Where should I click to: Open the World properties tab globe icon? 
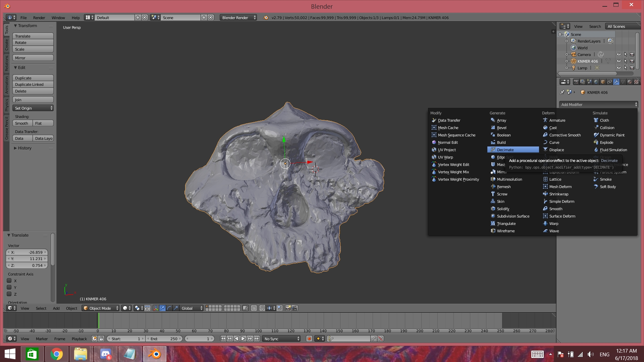(596, 82)
